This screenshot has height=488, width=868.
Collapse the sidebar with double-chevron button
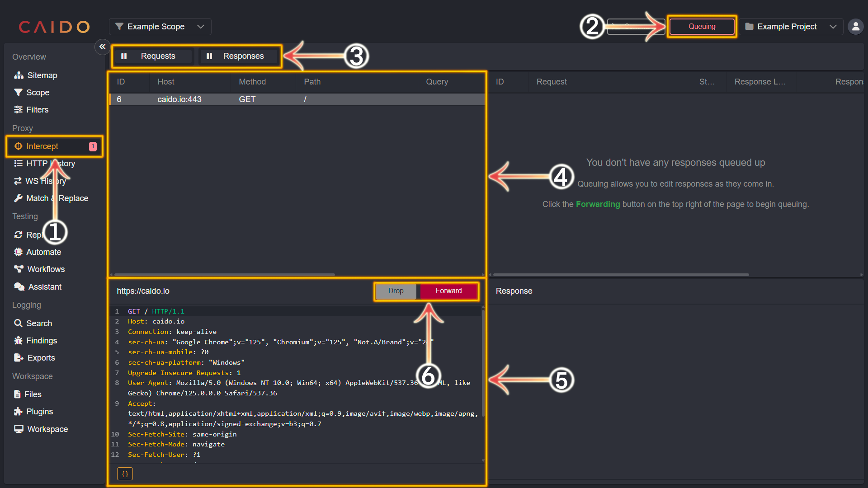click(103, 47)
